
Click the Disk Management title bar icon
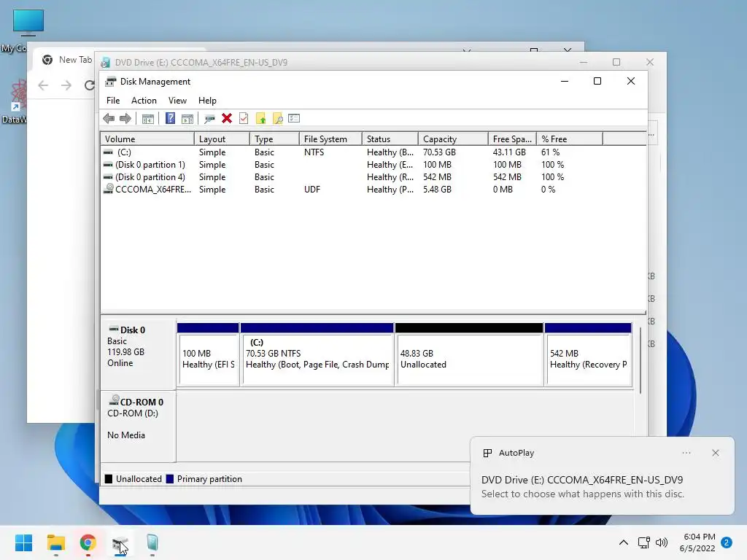(111, 82)
